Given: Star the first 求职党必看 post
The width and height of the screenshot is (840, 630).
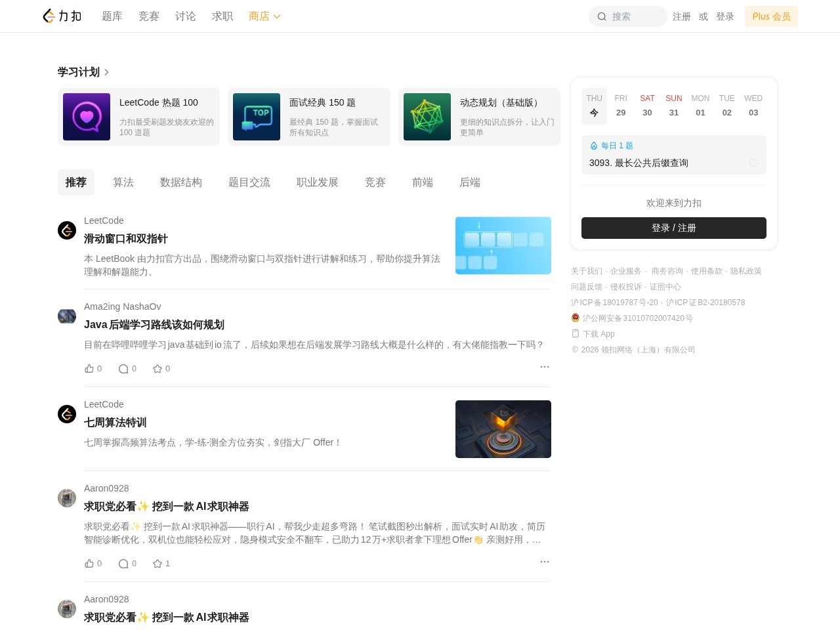Looking at the screenshot, I should tap(157, 564).
